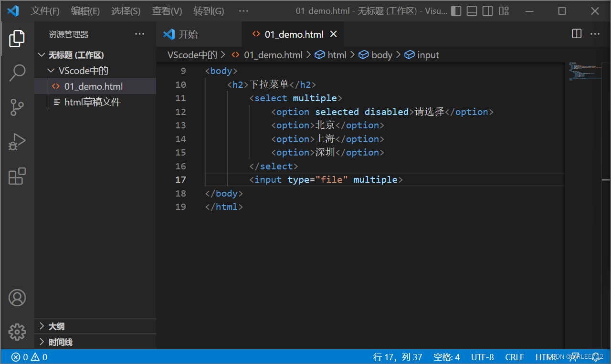The width and height of the screenshot is (611, 364).
Task: Open the 编辑(E) menu
Action: (x=85, y=11)
